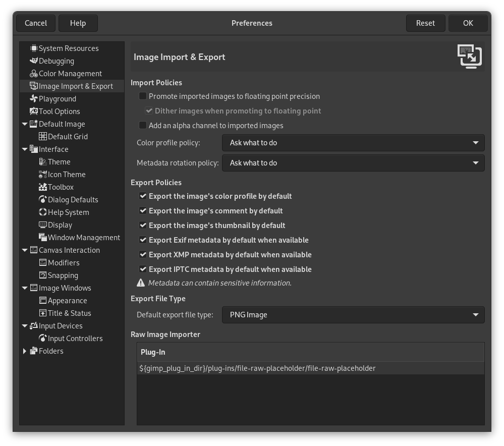Viewport: 504px width, 446px height.
Task: Click the Reset button
Action: tap(425, 23)
